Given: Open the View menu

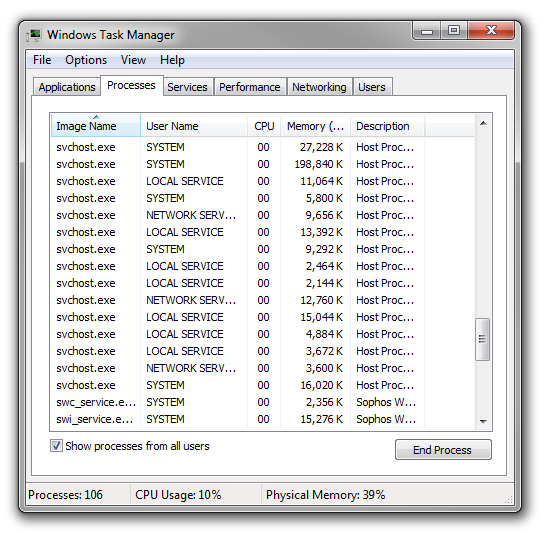Looking at the screenshot, I should pos(133,60).
